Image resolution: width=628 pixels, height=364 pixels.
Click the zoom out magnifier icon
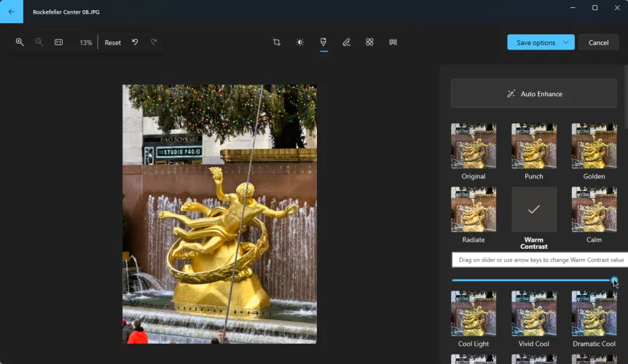[x=39, y=42]
